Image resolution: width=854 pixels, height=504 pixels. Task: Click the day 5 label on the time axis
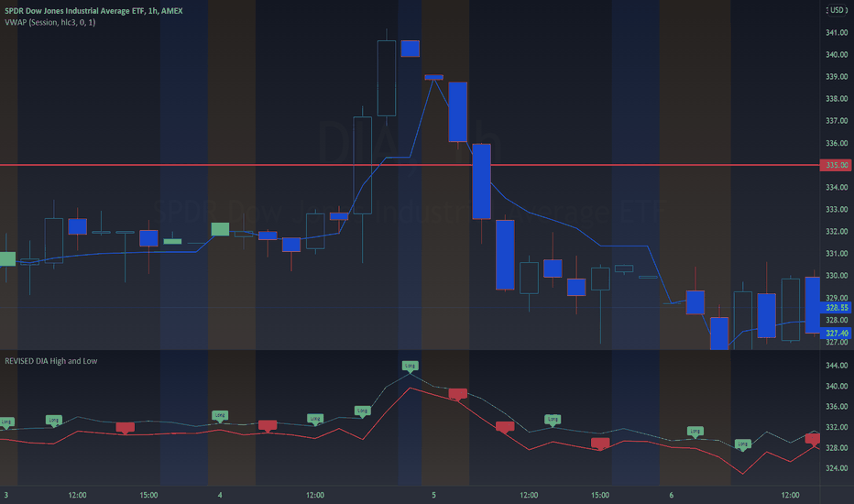click(434, 495)
